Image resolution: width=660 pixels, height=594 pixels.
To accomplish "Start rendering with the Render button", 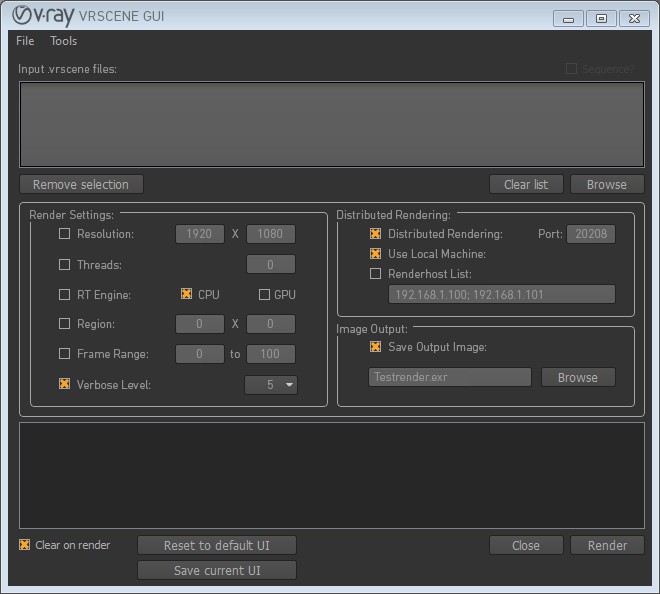I will point(607,546).
